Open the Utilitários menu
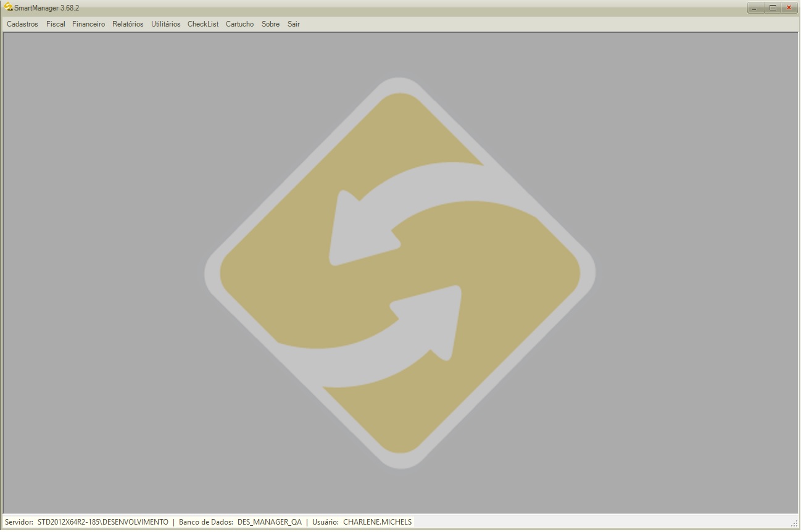The height and width of the screenshot is (532, 801). tap(166, 24)
